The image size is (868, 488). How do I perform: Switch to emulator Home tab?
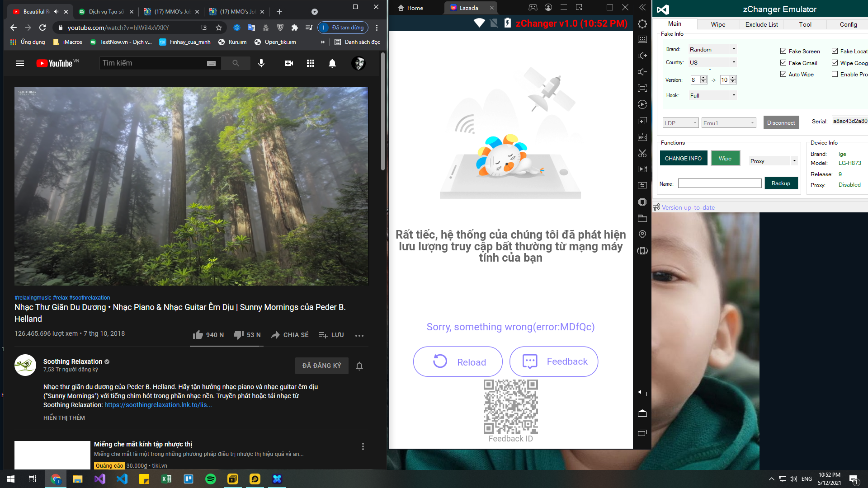[x=410, y=8]
